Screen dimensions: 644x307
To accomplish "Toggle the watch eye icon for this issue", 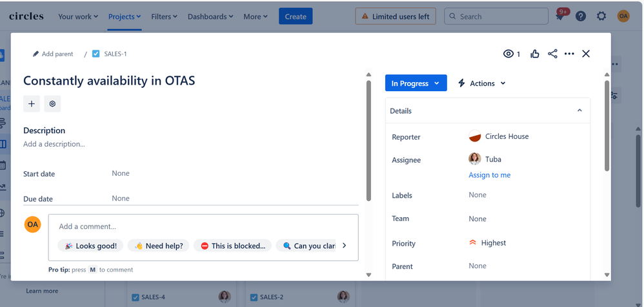I will coord(508,54).
